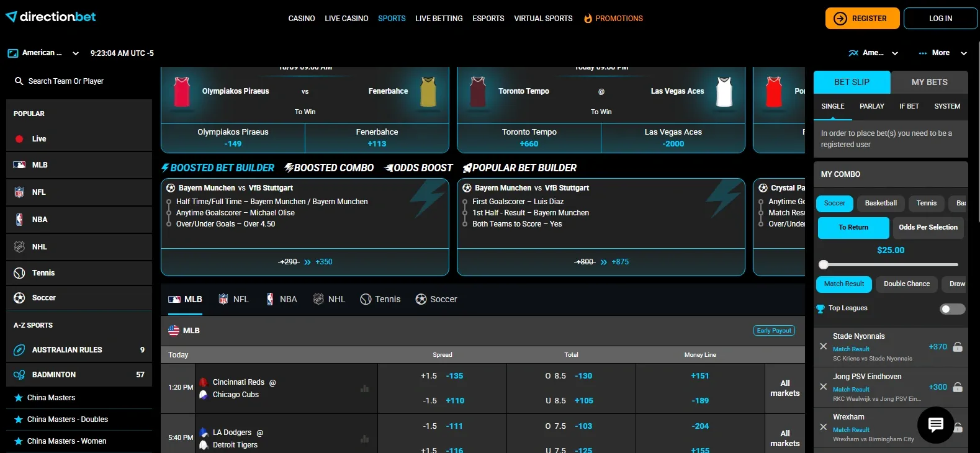Select Cincinnati Reds +151 money line
The height and width of the screenshot is (453, 980).
(x=700, y=376)
